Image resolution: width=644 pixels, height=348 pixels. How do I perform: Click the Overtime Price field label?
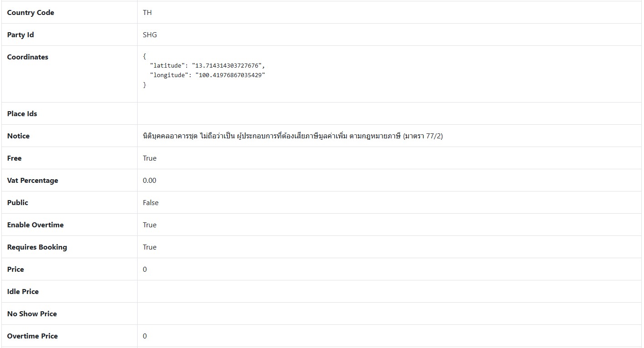click(x=32, y=336)
